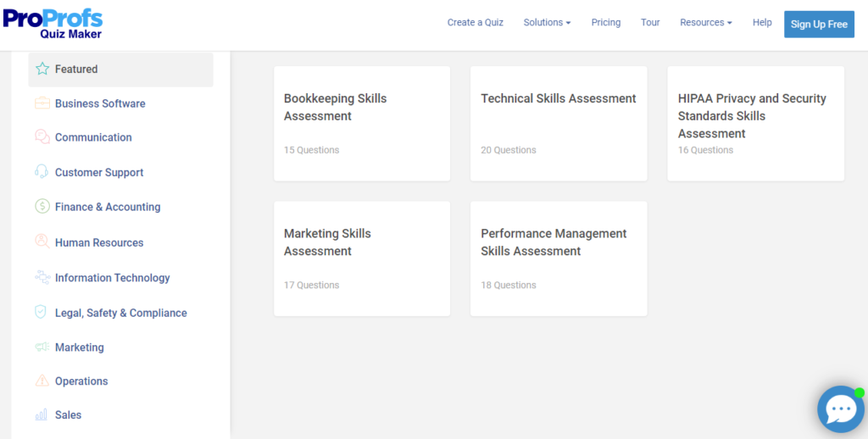Click the Finance & Accounting dollar icon
The width and height of the screenshot is (868, 439).
tap(42, 207)
